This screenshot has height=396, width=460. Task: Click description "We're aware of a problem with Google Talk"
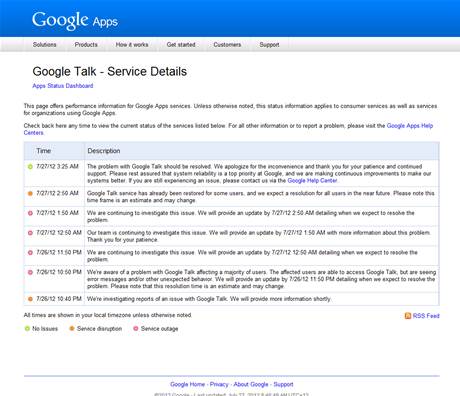coord(261,279)
